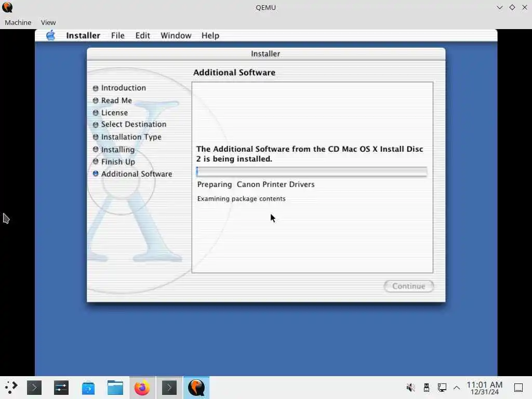
Task: Open Discover software center taskbar icon
Action: pyautogui.click(x=88, y=388)
